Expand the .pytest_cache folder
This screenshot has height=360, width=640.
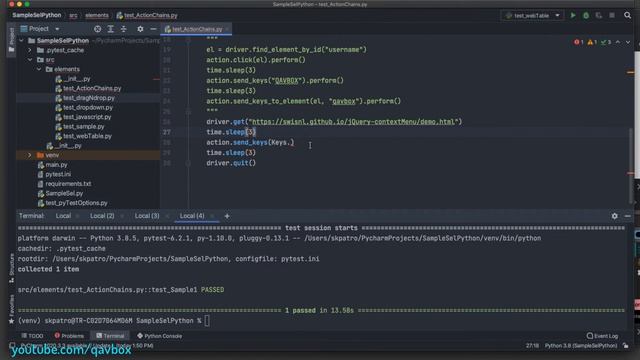pos(30,50)
